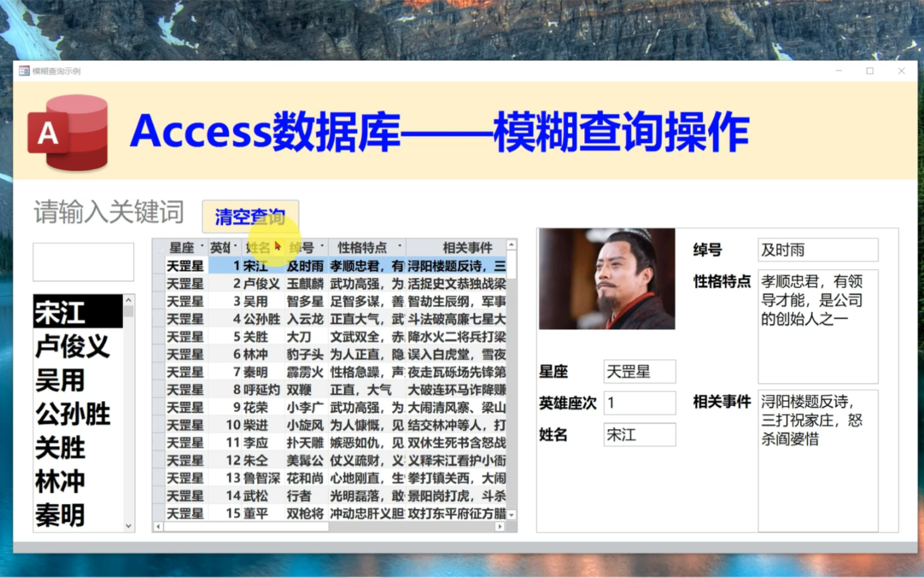
Task: Select 宋江 in the name list
Action: click(x=78, y=312)
